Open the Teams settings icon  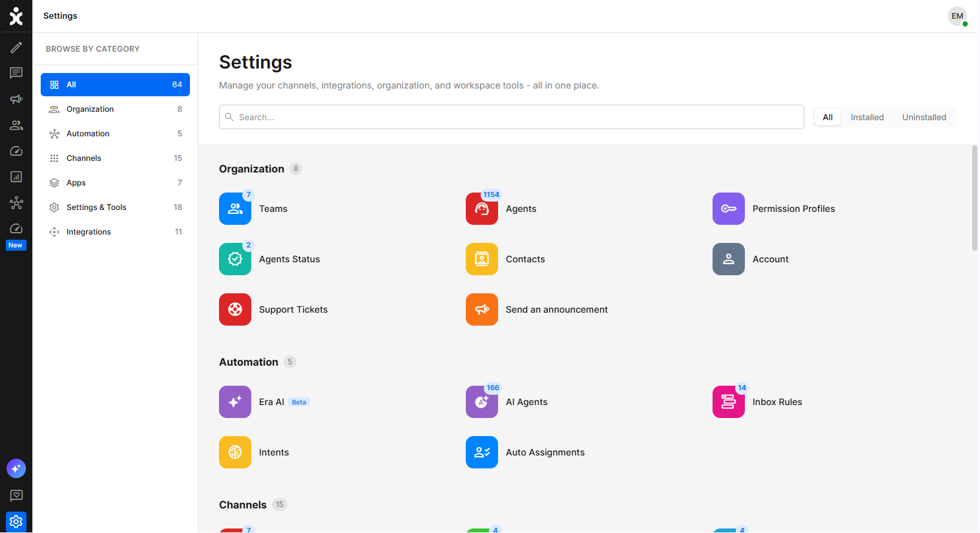point(235,209)
